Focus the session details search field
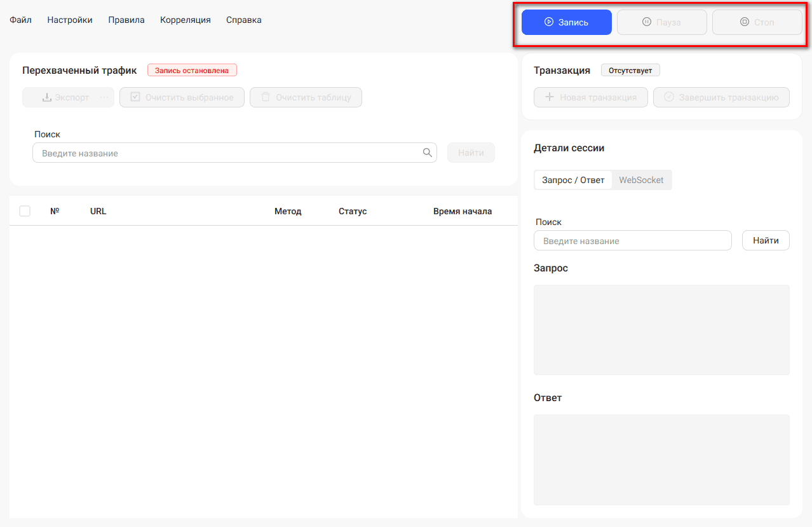 (x=633, y=241)
